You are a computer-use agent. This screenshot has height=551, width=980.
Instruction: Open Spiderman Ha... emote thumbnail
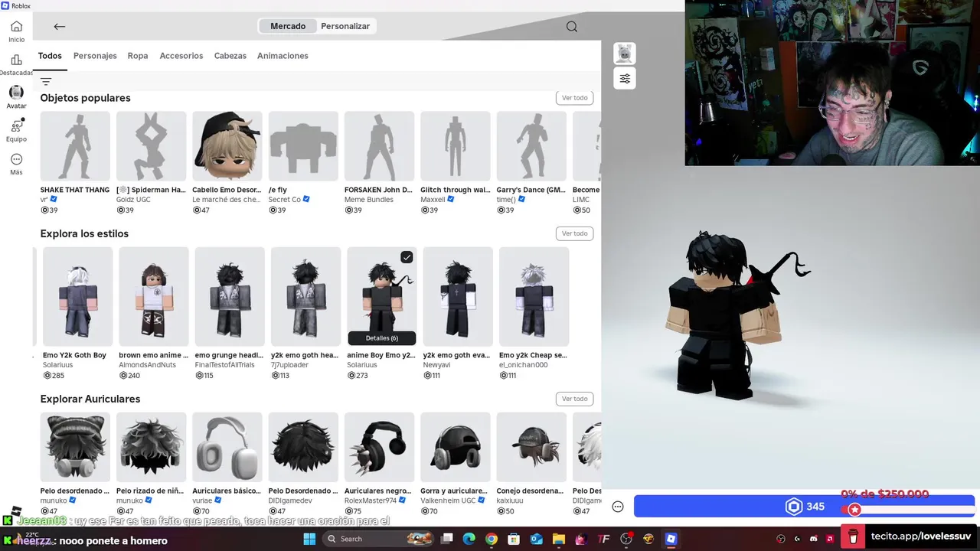pos(152,146)
